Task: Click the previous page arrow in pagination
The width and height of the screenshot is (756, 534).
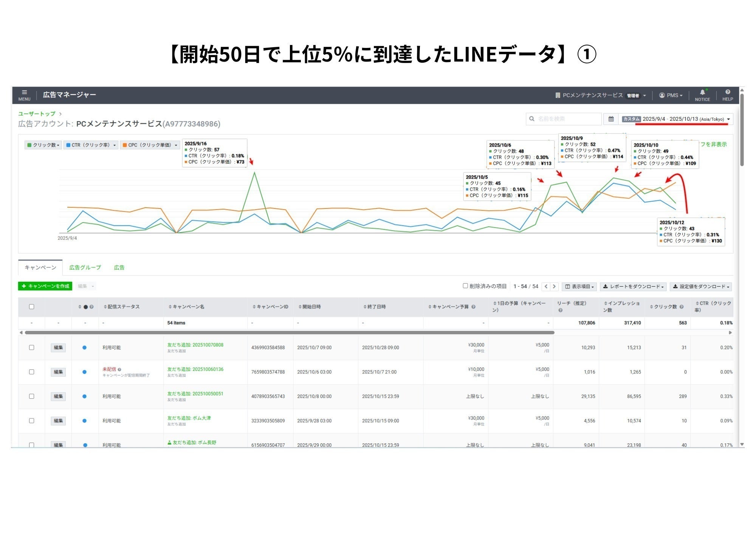Action: [546, 287]
